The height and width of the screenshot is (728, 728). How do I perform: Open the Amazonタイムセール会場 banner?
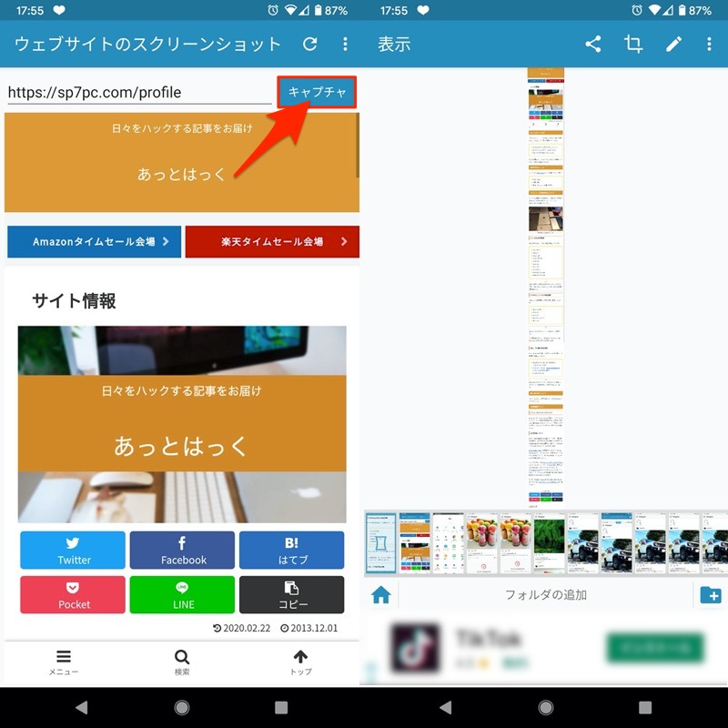[x=94, y=242]
